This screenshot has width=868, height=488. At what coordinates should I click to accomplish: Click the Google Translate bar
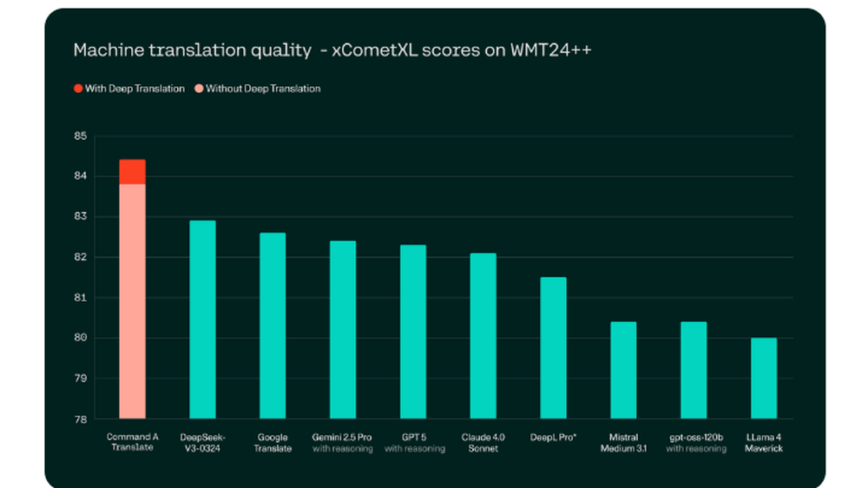click(273, 326)
